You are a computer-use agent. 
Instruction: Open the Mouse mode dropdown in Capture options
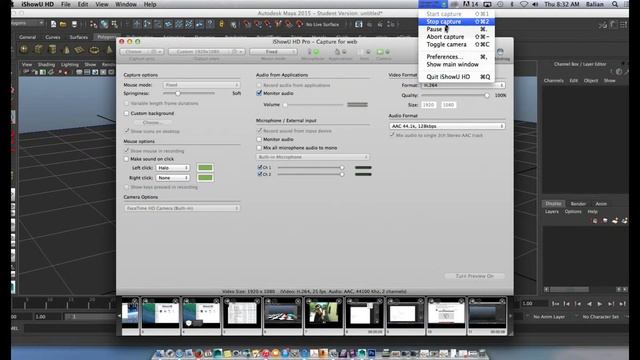click(201, 85)
